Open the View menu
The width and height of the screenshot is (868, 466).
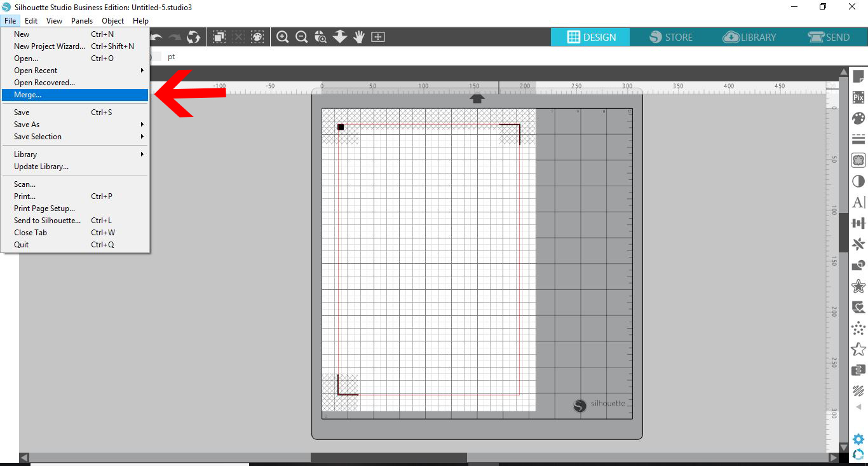coord(54,21)
